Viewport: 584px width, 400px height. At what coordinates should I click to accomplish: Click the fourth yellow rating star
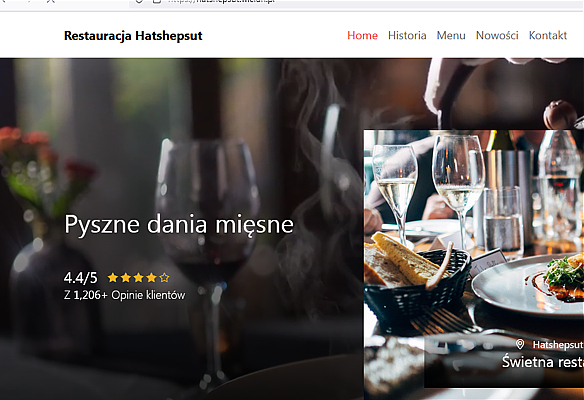tap(151, 277)
